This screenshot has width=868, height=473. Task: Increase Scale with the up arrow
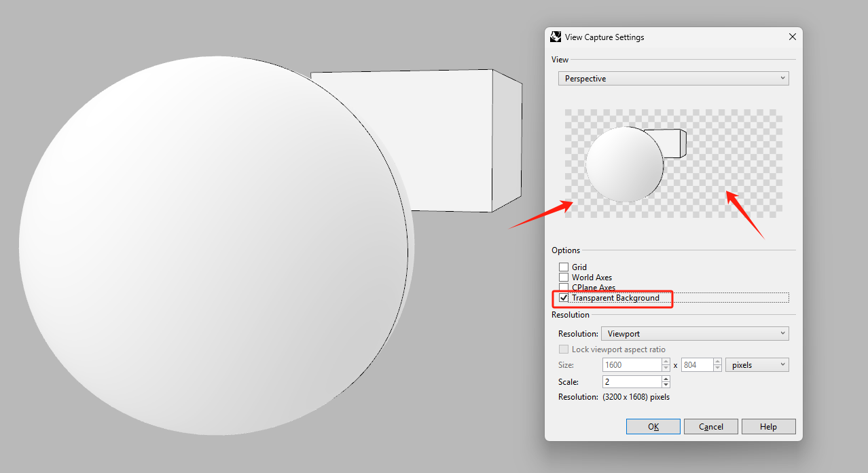(666, 379)
